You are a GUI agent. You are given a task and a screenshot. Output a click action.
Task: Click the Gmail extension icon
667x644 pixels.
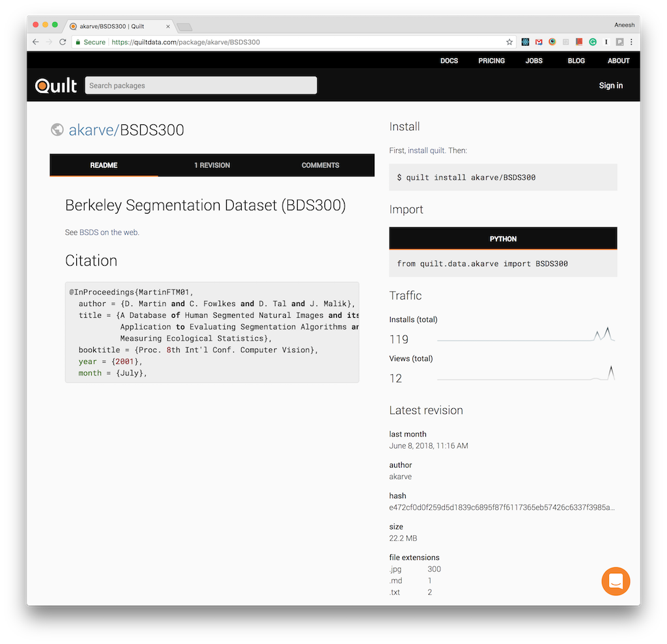pos(539,42)
